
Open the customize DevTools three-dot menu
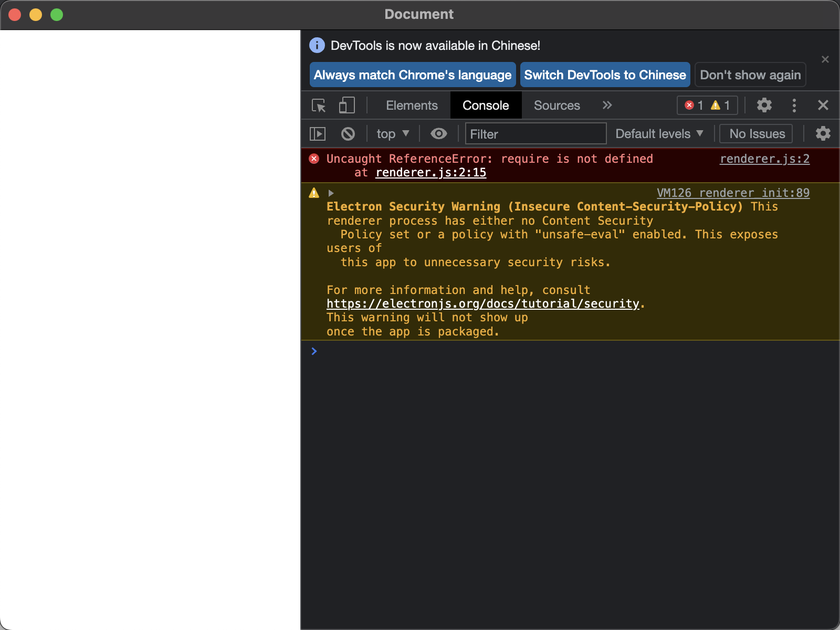pos(794,106)
